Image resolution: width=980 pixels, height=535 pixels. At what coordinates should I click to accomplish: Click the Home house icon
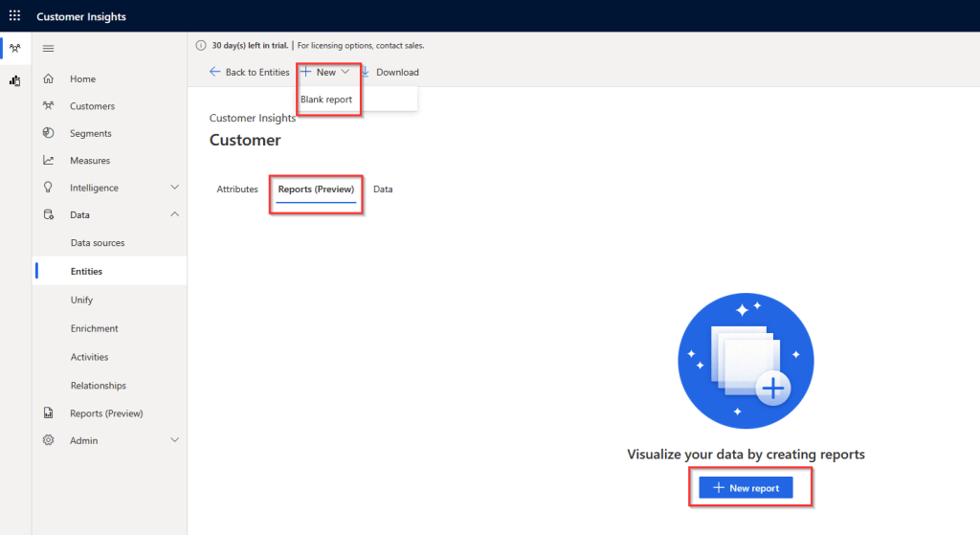48,79
